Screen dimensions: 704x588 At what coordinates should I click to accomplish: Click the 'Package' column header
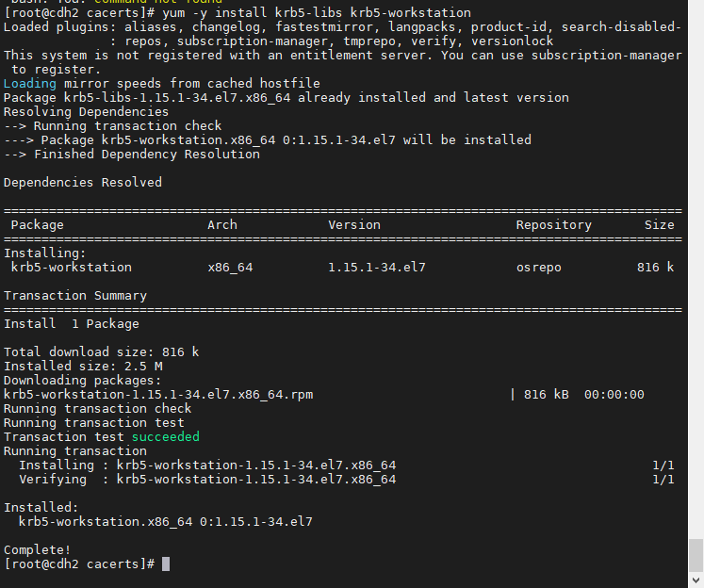(38, 225)
